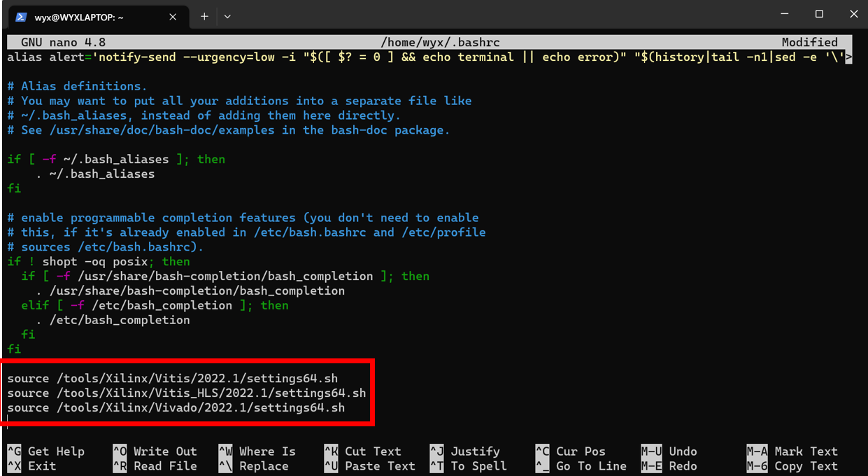Click the ^R Read File shortcut

155,466
